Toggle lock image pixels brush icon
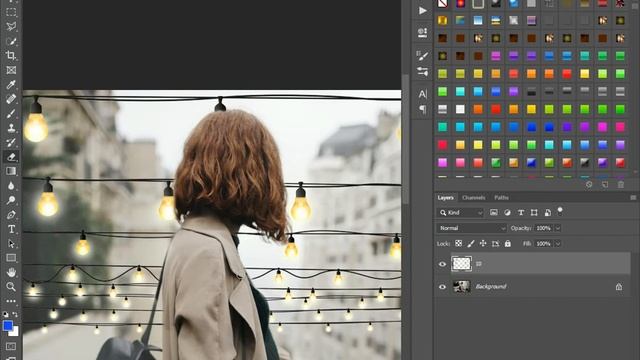Screen dimensions: 640x360 tap(471, 243)
